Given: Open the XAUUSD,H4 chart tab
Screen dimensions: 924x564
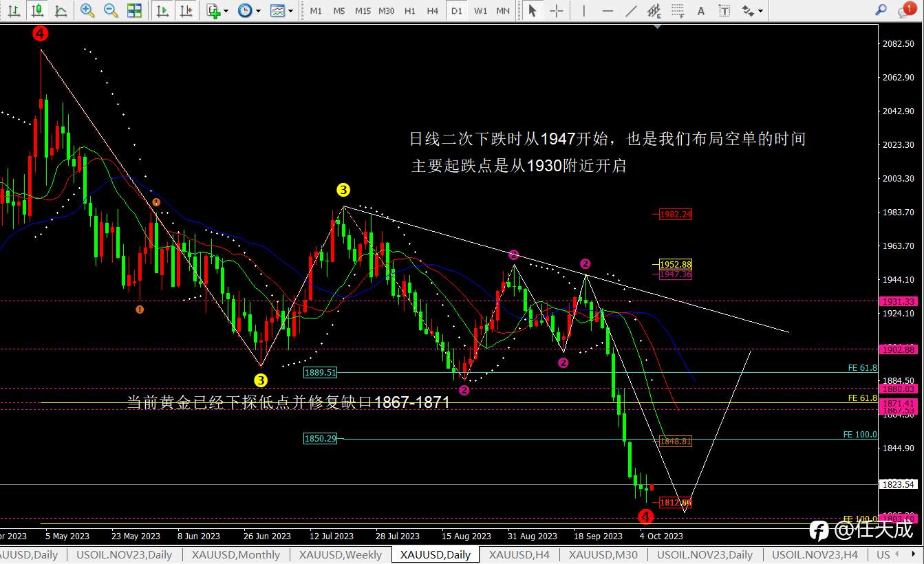Looking at the screenshot, I should (x=519, y=554).
